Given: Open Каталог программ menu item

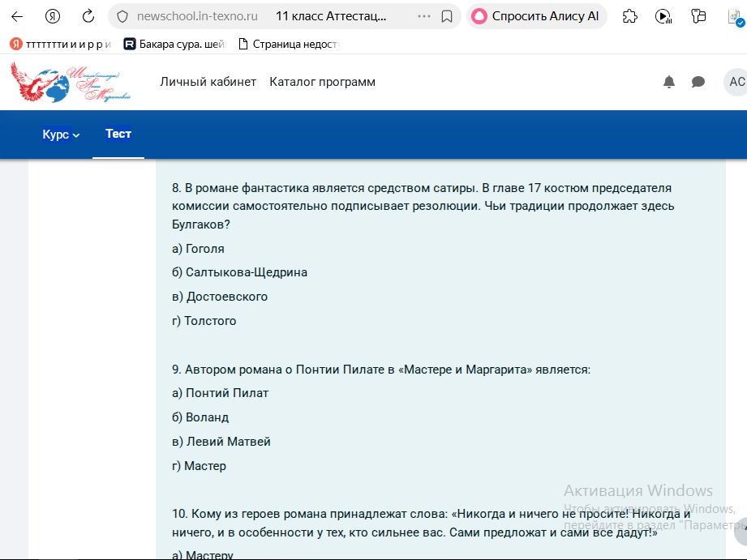Looking at the screenshot, I should click(323, 82).
